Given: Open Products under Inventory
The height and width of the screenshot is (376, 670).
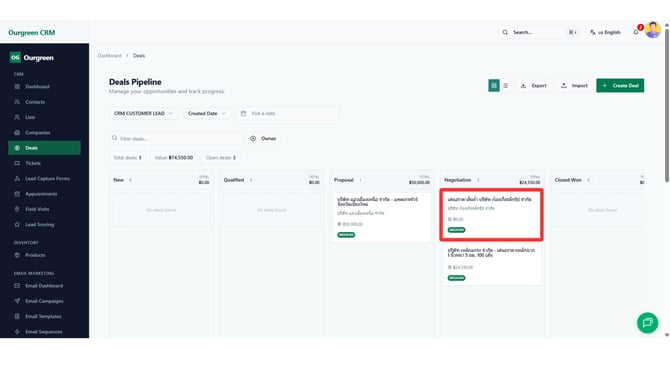Looking at the screenshot, I should (x=35, y=255).
